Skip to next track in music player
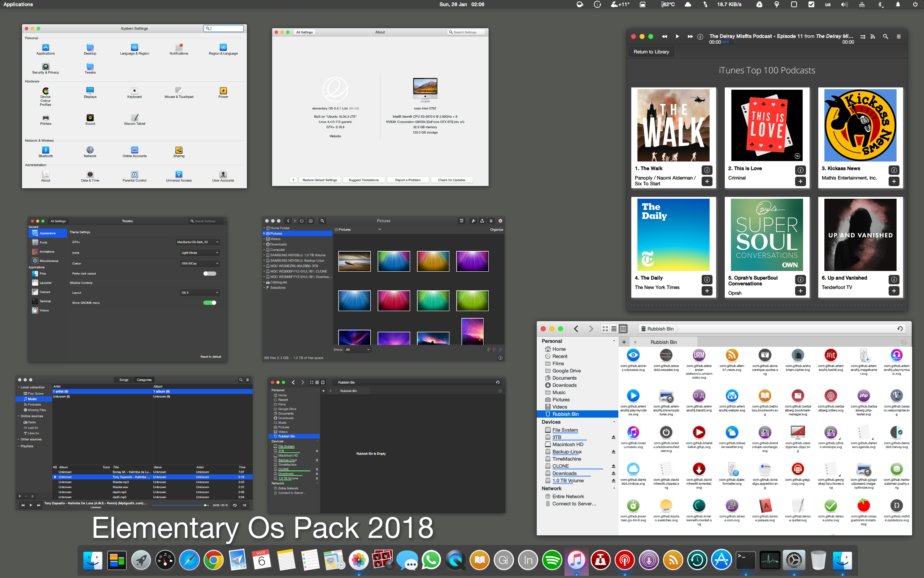 tap(38, 505)
